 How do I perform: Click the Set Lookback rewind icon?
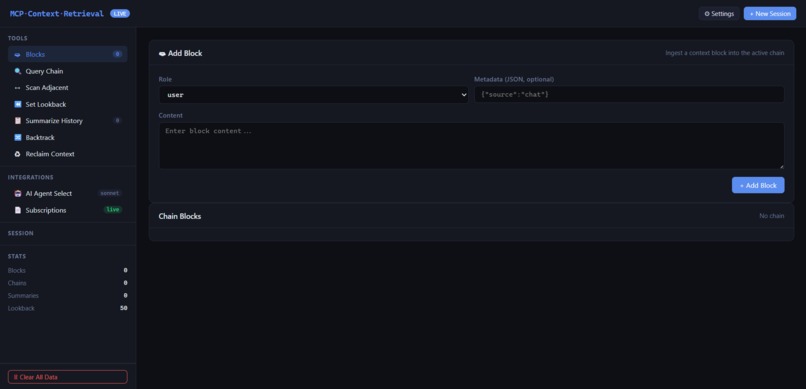point(17,104)
